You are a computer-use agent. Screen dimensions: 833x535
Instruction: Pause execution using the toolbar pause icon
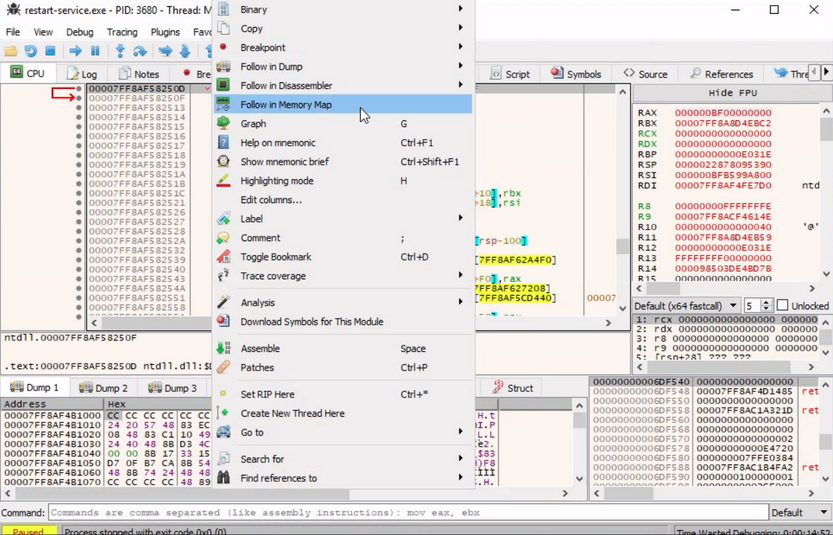(x=96, y=51)
